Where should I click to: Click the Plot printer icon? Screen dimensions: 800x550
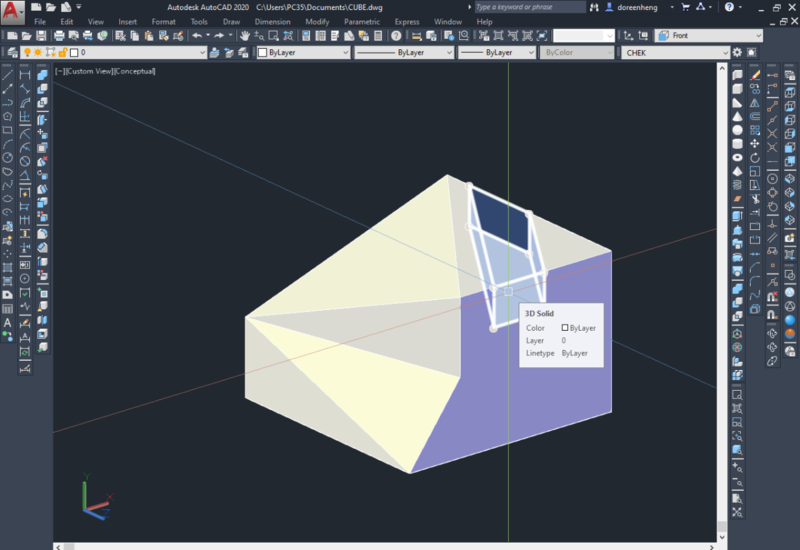click(x=60, y=36)
